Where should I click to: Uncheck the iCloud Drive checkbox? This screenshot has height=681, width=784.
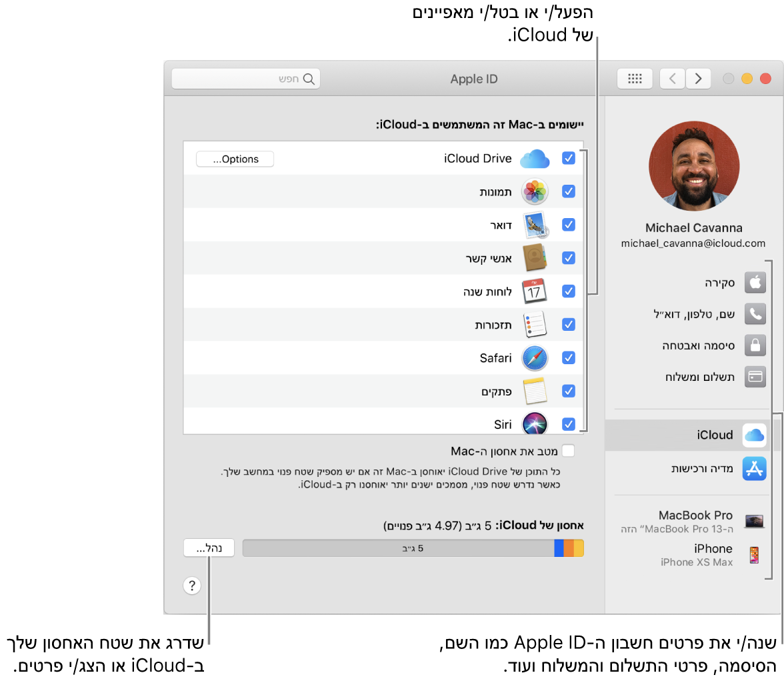569,158
